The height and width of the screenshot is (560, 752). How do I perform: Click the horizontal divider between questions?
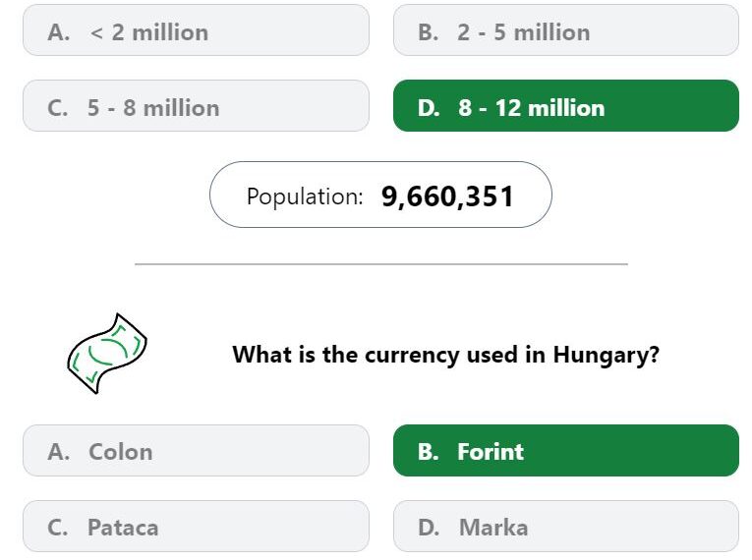pos(381,263)
